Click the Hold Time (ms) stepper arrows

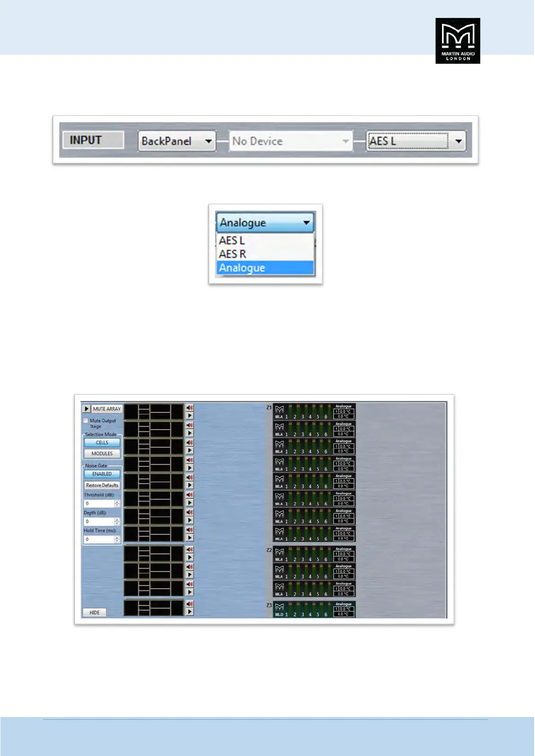(x=117, y=540)
